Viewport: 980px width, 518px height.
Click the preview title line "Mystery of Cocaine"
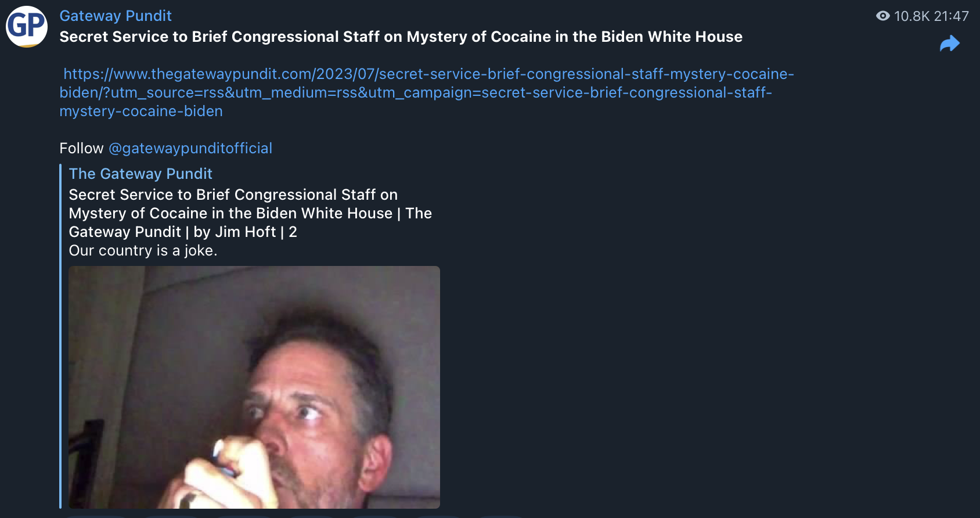click(250, 213)
